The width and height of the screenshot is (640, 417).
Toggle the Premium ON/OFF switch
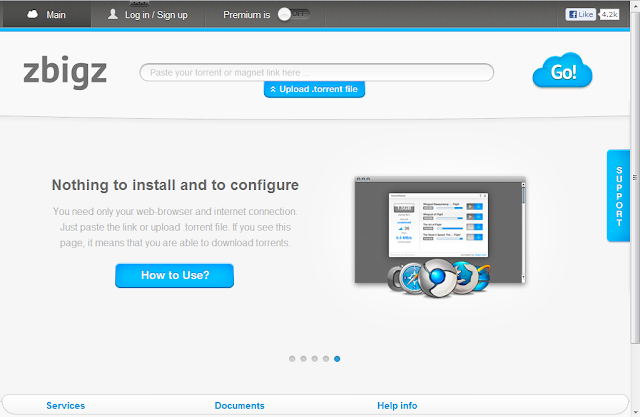coord(293,14)
